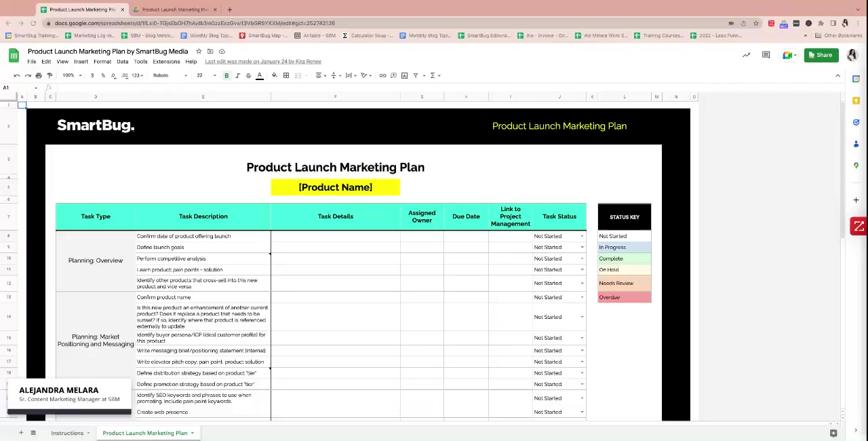
Task: Expand the zoom level dropdown showing 100%
Action: [x=72, y=75]
